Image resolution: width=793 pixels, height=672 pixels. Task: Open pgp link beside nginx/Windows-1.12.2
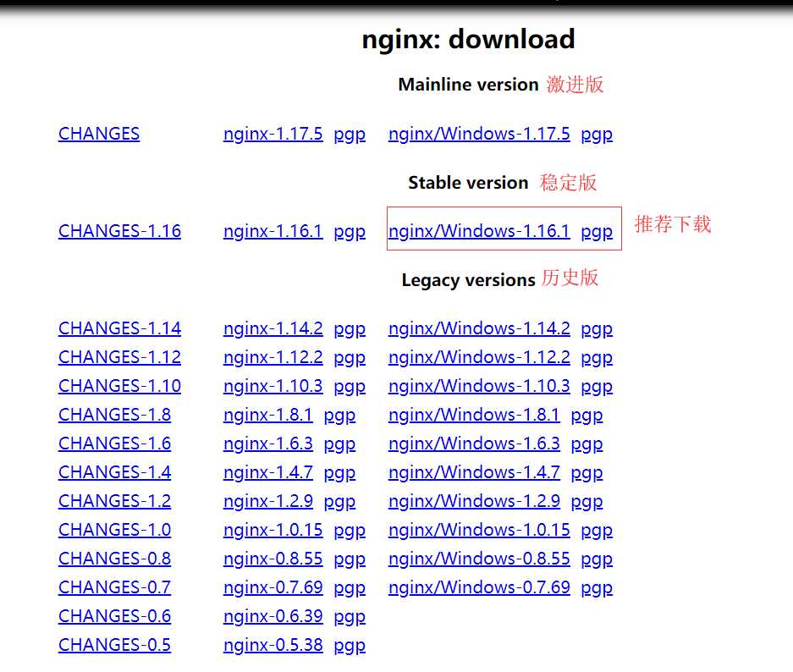pyautogui.click(x=597, y=359)
